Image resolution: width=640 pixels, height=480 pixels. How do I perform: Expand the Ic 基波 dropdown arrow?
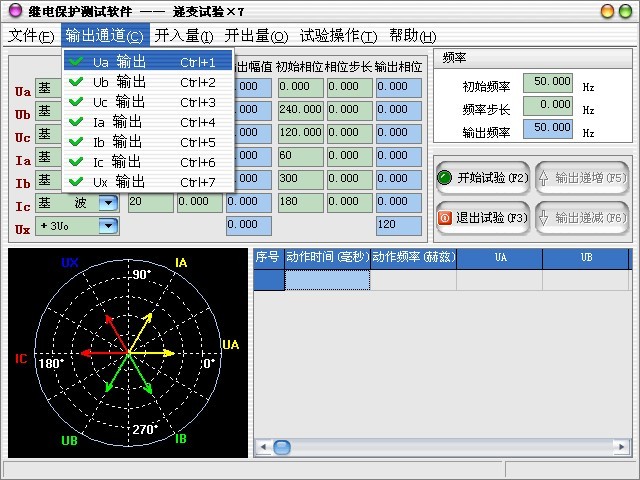click(108, 203)
